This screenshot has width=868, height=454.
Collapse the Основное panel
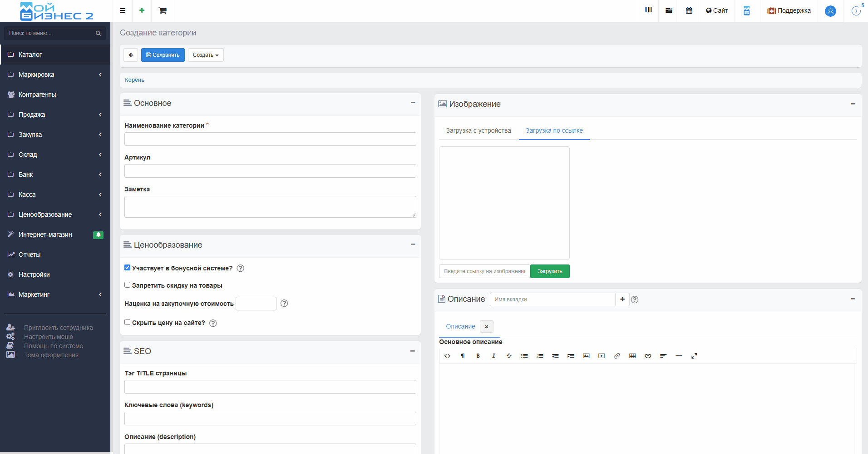tap(413, 103)
